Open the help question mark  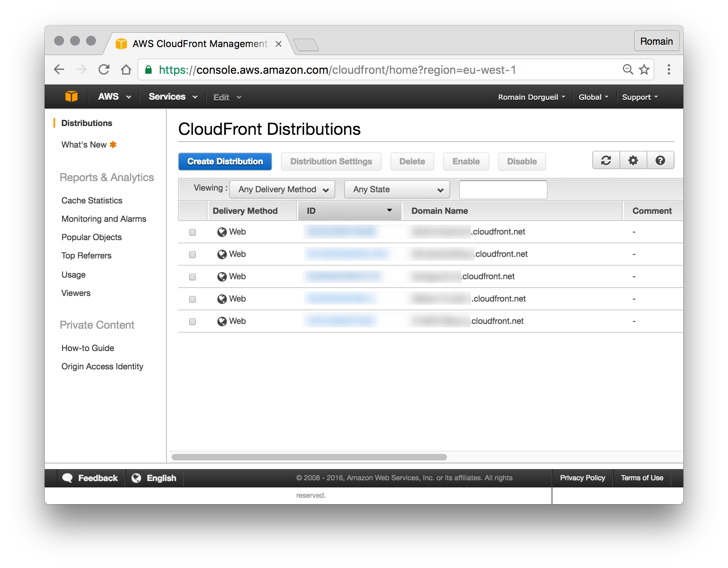[660, 160]
